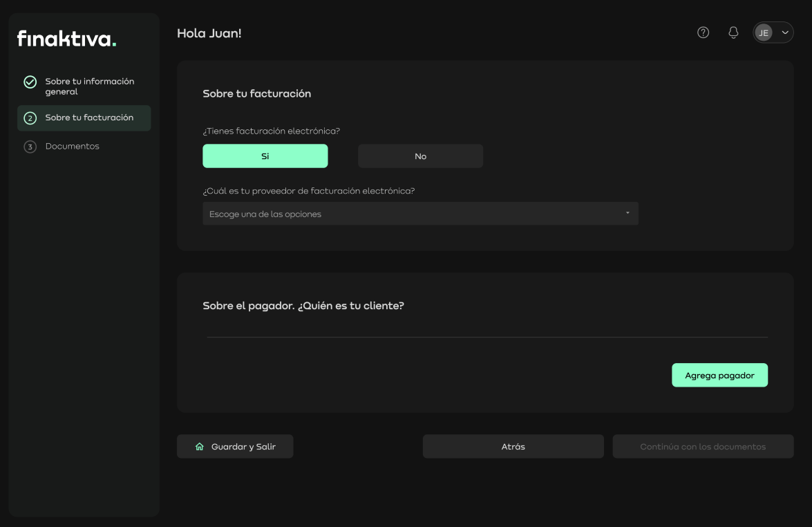Go to Sobre tu información general step

click(x=84, y=86)
